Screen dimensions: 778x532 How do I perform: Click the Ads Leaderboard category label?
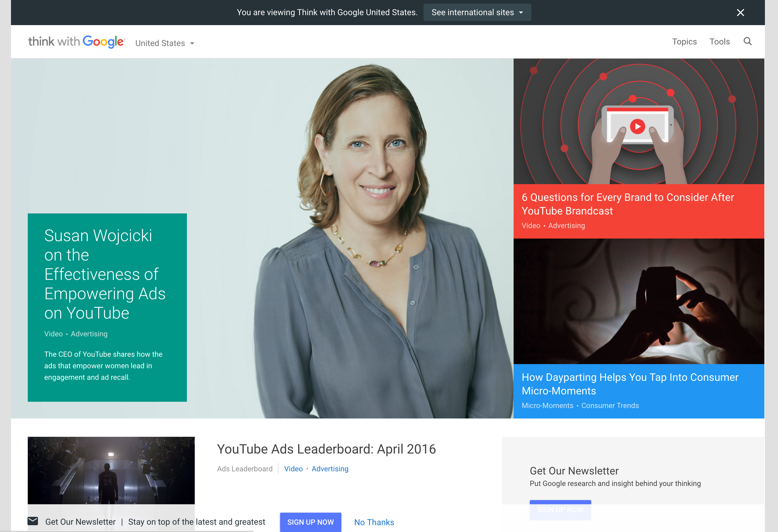tap(245, 469)
